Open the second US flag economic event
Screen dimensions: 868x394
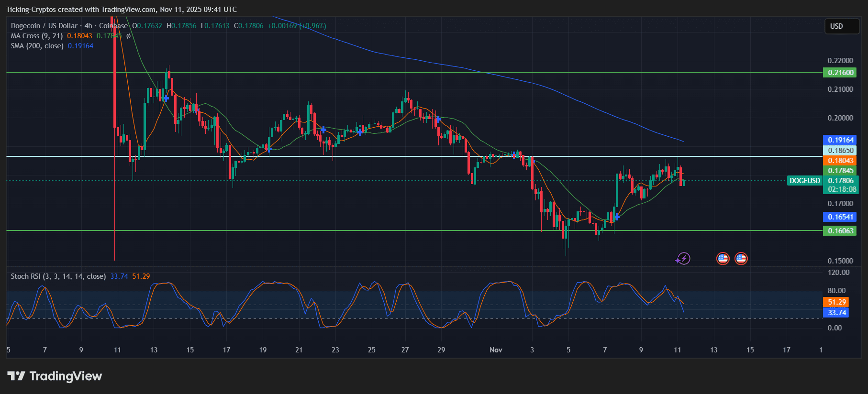click(x=741, y=259)
